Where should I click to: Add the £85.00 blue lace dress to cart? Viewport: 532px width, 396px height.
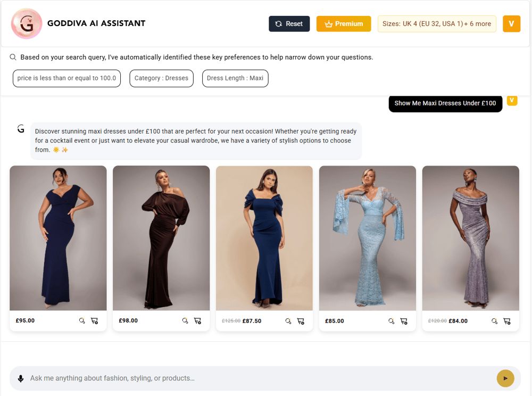point(404,321)
